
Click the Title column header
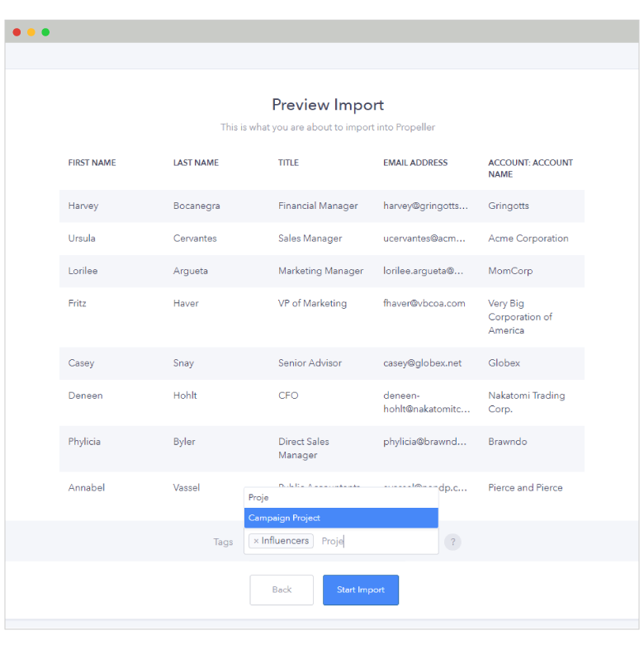tap(288, 163)
